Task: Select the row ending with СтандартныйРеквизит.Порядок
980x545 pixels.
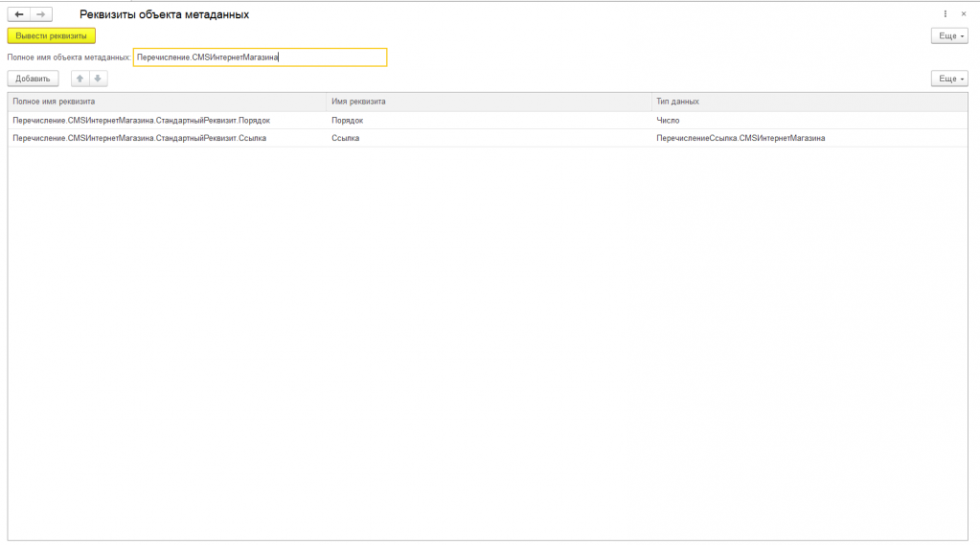Action: point(488,120)
